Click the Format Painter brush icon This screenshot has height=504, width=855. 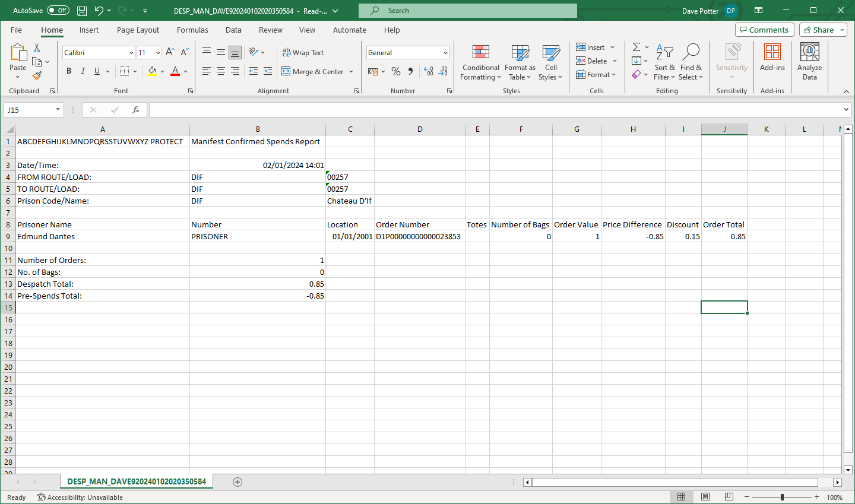pos(37,75)
